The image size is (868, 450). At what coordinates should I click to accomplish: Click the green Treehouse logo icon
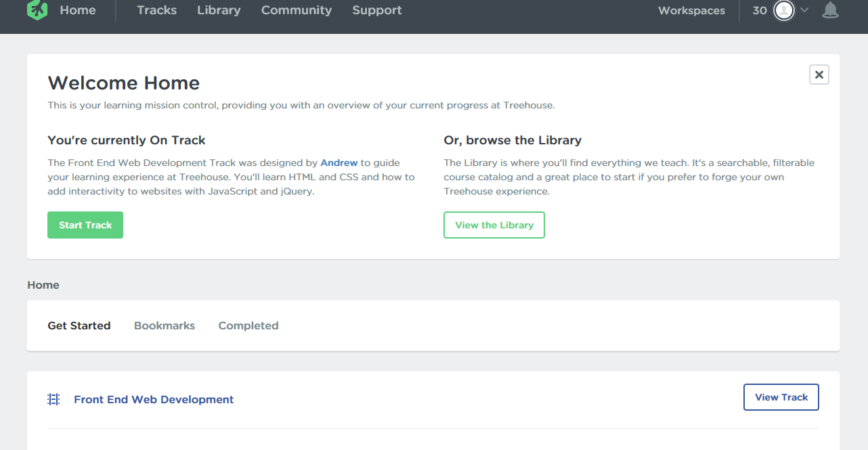click(x=37, y=10)
